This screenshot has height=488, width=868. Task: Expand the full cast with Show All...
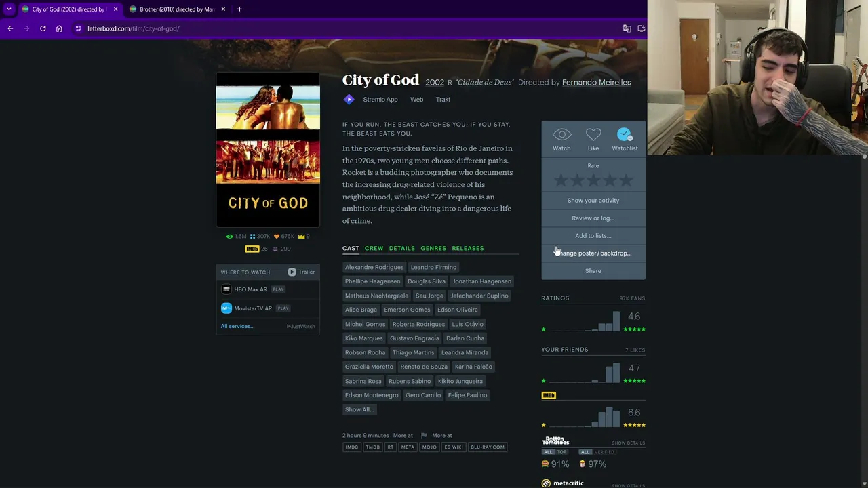359,409
